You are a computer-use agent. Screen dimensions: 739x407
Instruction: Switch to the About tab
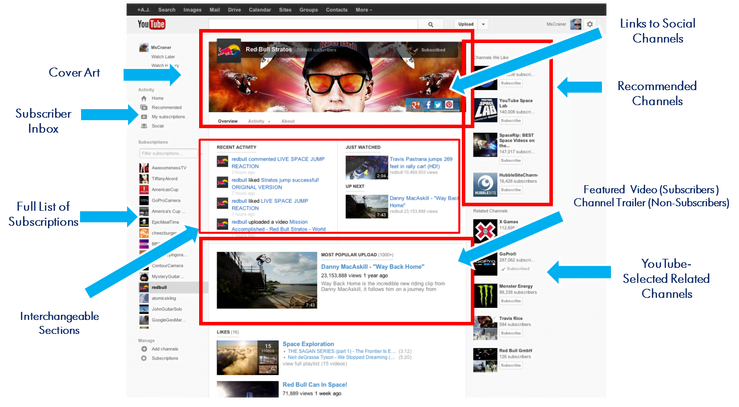(x=288, y=121)
